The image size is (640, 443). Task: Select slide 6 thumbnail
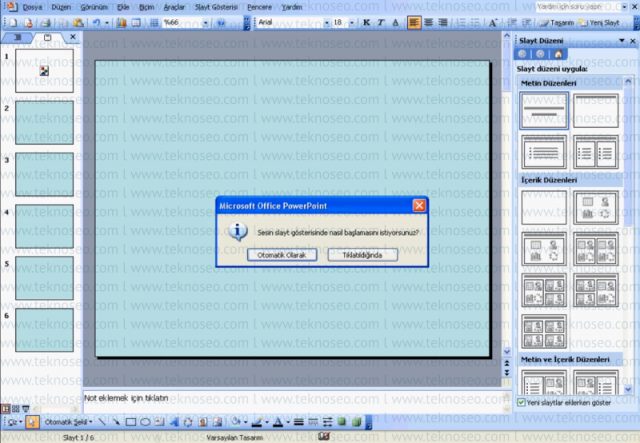pyautogui.click(x=44, y=330)
